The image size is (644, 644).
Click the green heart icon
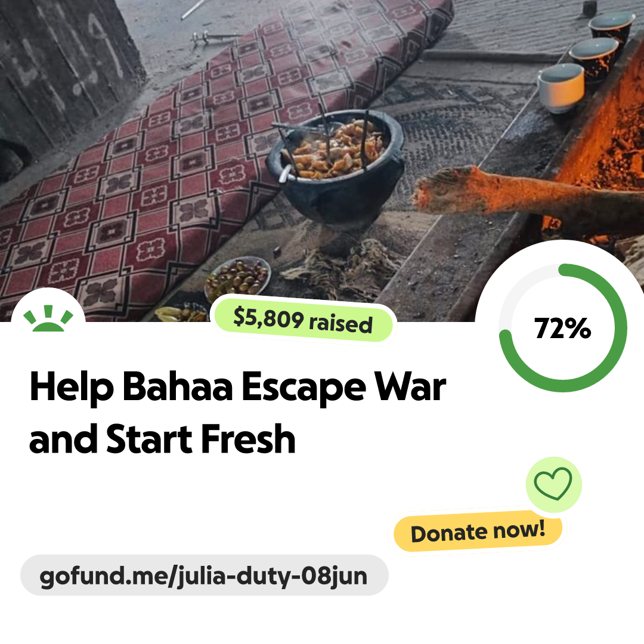pos(553,484)
